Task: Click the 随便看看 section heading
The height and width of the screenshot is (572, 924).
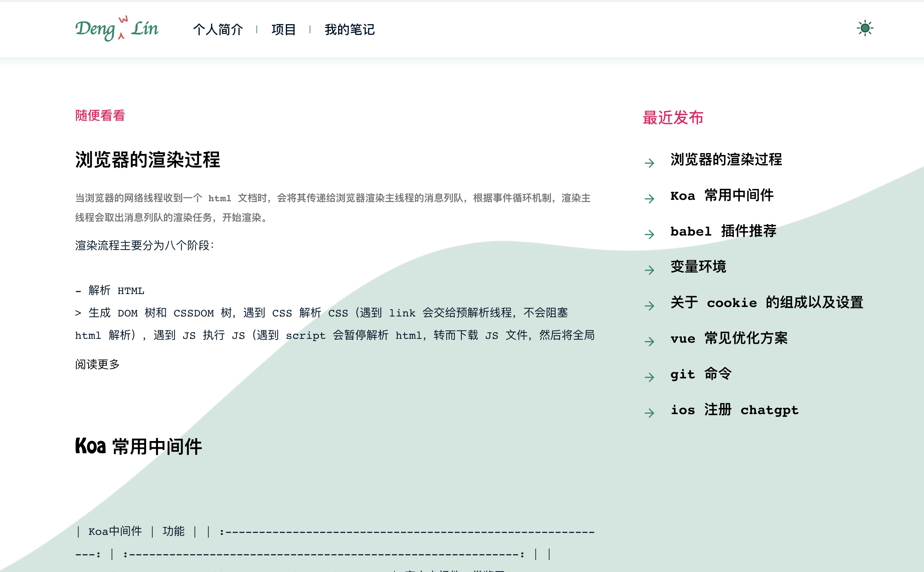Action: [x=100, y=116]
